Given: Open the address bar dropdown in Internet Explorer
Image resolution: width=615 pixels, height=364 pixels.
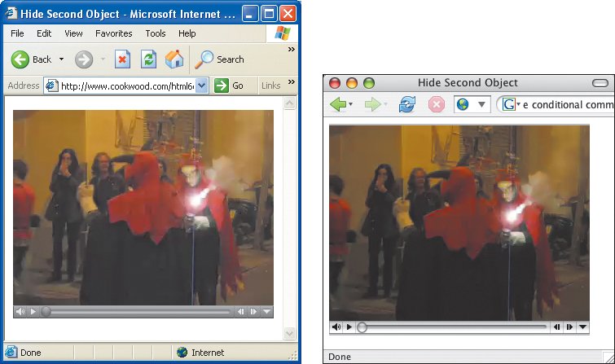Looking at the screenshot, I should pos(201,86).
